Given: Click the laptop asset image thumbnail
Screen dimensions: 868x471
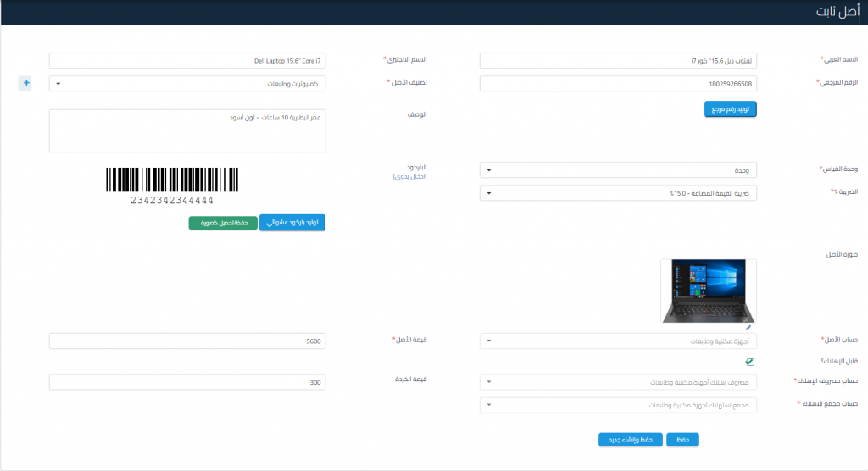Looking at the screenshot, I should coord(709,291).
